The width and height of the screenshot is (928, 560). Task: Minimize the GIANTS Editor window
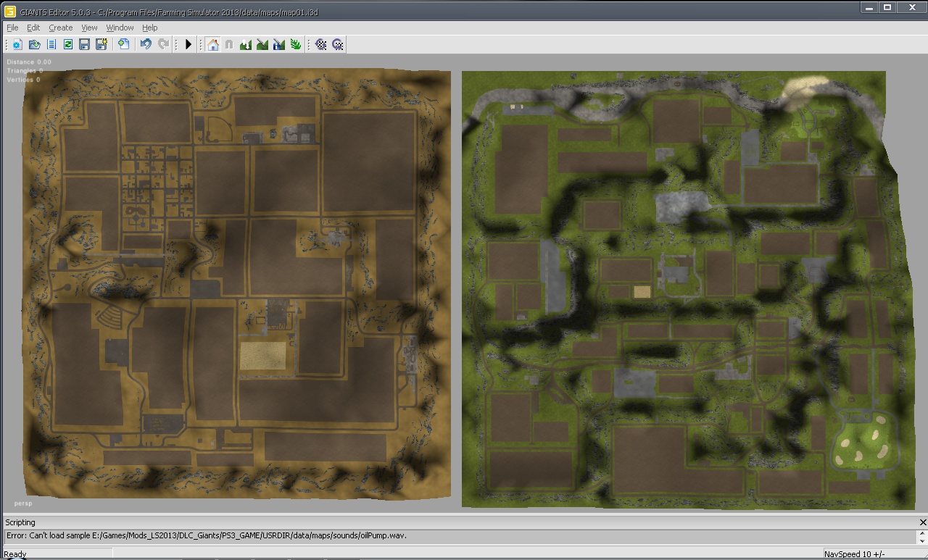click(x=870, y=7)
